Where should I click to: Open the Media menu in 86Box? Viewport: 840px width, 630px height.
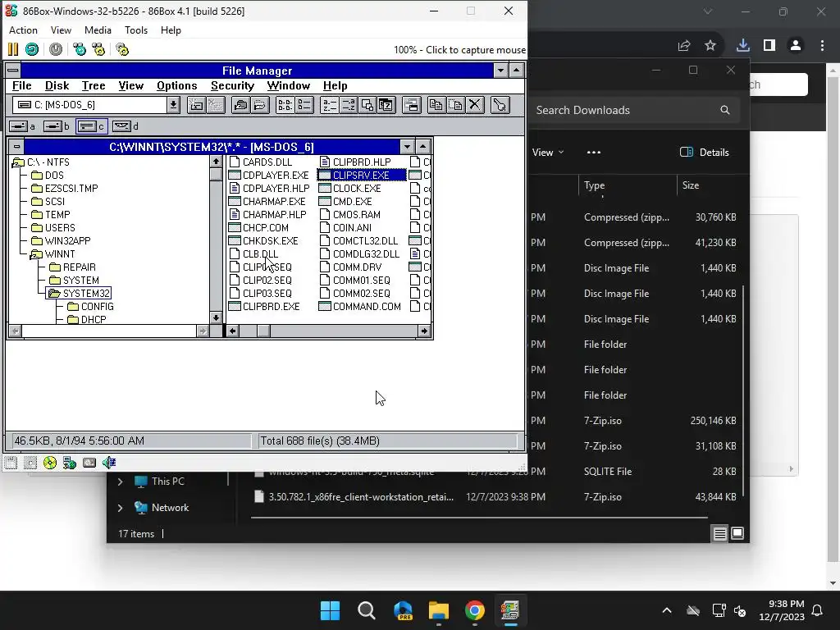click(98, 30)
